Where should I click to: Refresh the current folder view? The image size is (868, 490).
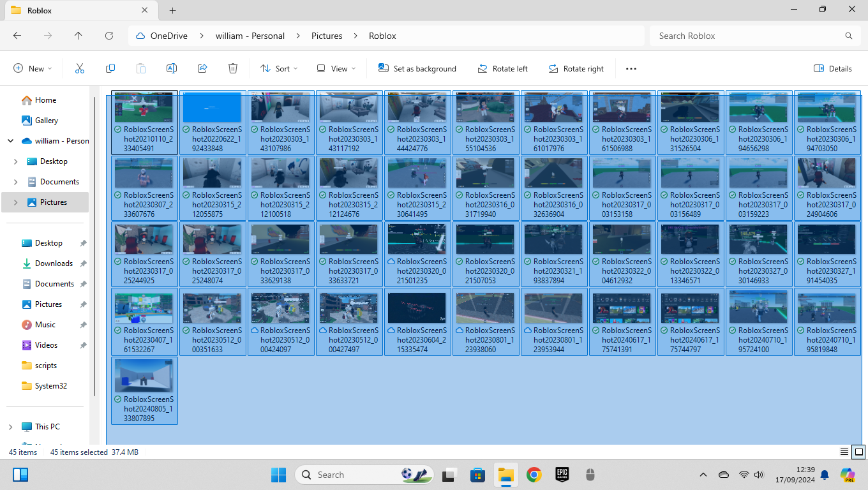[109, 36]
